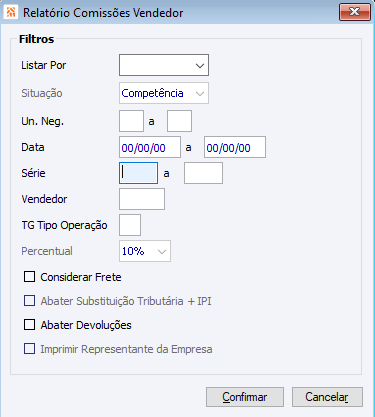Viewport: 375px width, 417px height.
Task: Click the Percentual label
Action: tap(47, 251)
